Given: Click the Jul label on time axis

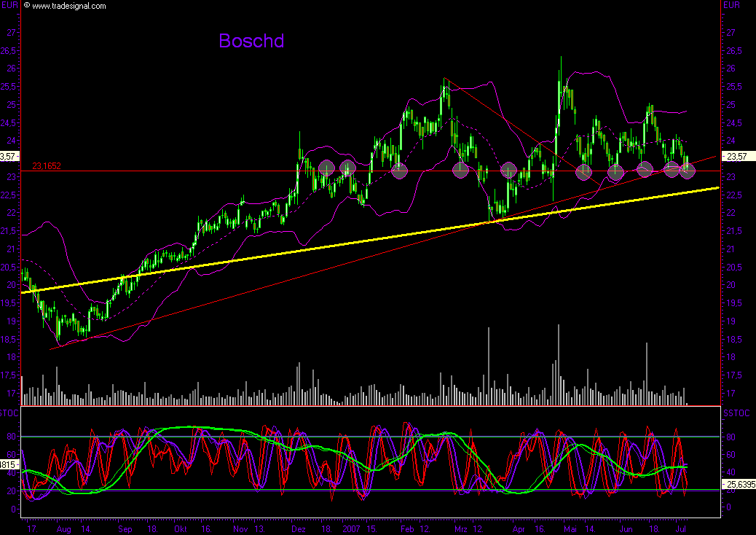Looking at the screenshot, I should (679, 528).
